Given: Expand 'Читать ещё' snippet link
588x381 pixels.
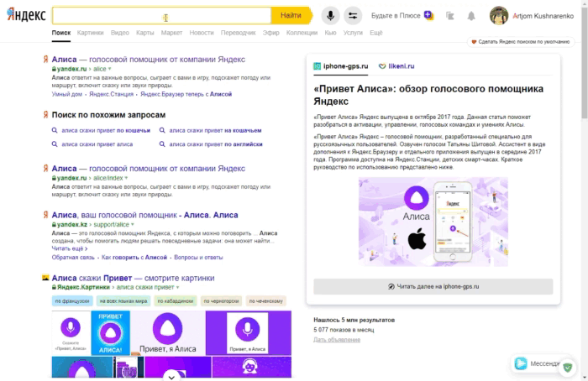Looking at the screenshot, I should pyautogui.click(x=70, y=248).
